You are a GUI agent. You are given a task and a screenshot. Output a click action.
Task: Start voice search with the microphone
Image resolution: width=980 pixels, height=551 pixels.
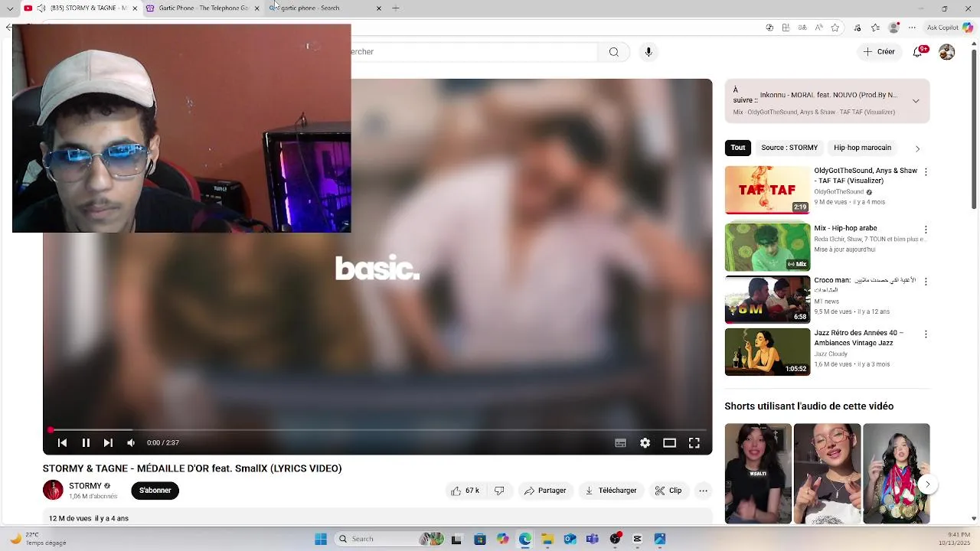[x=648, y=52]
